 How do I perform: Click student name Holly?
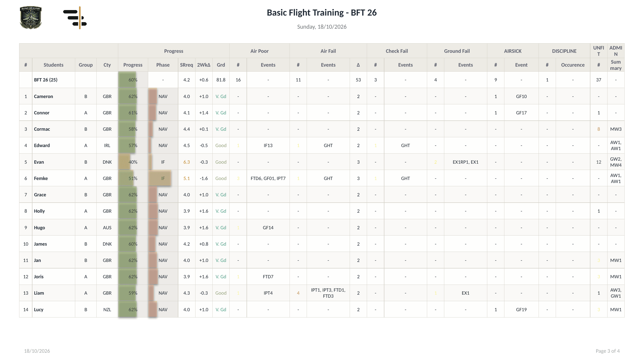[x=39, y=211]
